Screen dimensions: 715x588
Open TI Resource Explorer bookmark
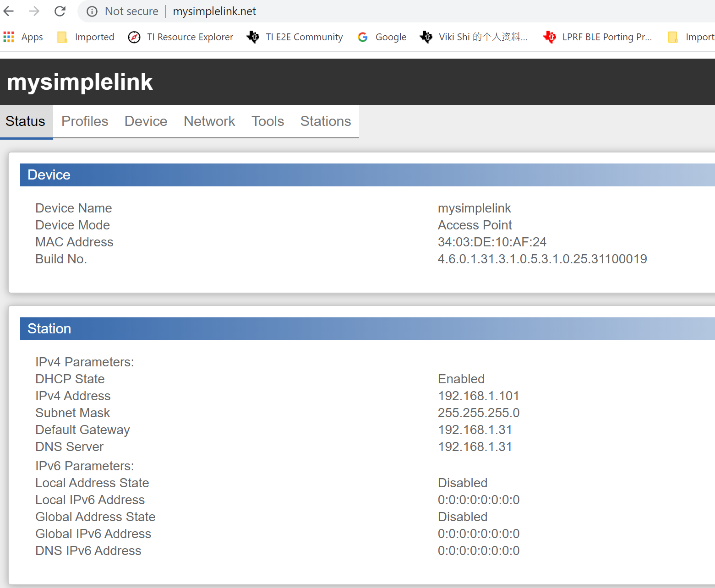[x=180, y=37]
